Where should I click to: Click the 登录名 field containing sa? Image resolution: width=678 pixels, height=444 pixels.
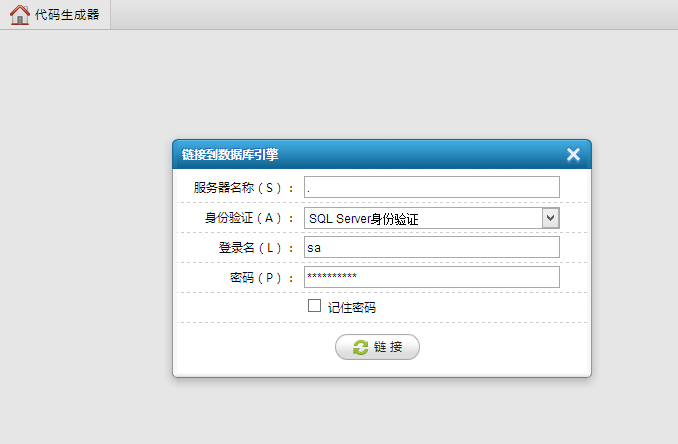click(x=432, y=247)
